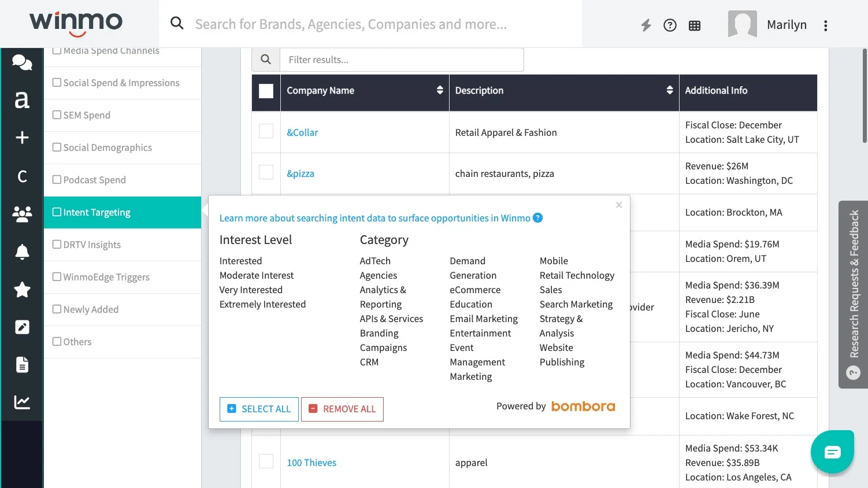Open the people contacts sidebar icon
Viewport: 868px width, 488px height.
22,214
